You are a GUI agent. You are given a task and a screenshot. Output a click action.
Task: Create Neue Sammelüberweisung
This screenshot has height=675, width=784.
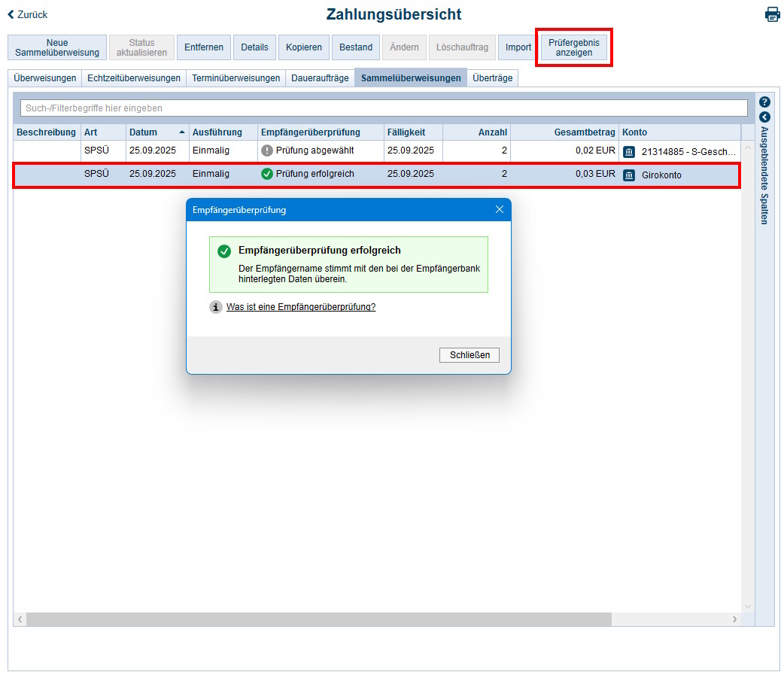[57, 47]
